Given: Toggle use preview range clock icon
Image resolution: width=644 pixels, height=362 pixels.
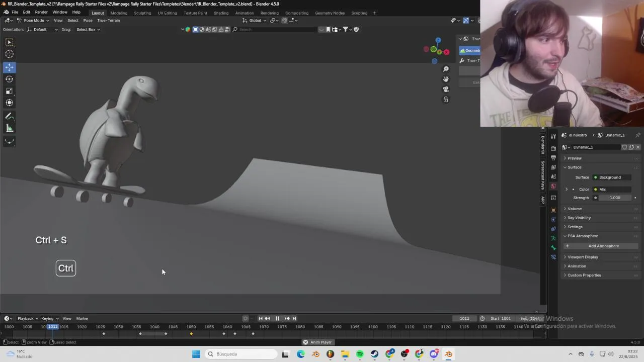Looking at the screenshot, I should (482, 318).
